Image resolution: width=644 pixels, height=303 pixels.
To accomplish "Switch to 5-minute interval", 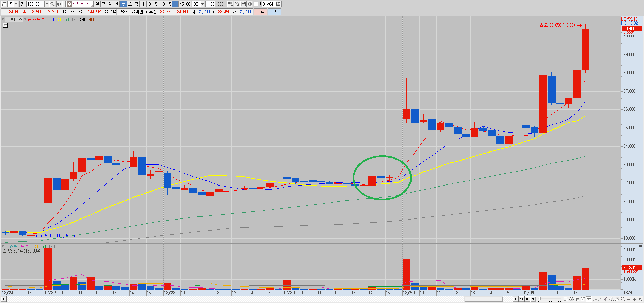I will pos(156,4).
